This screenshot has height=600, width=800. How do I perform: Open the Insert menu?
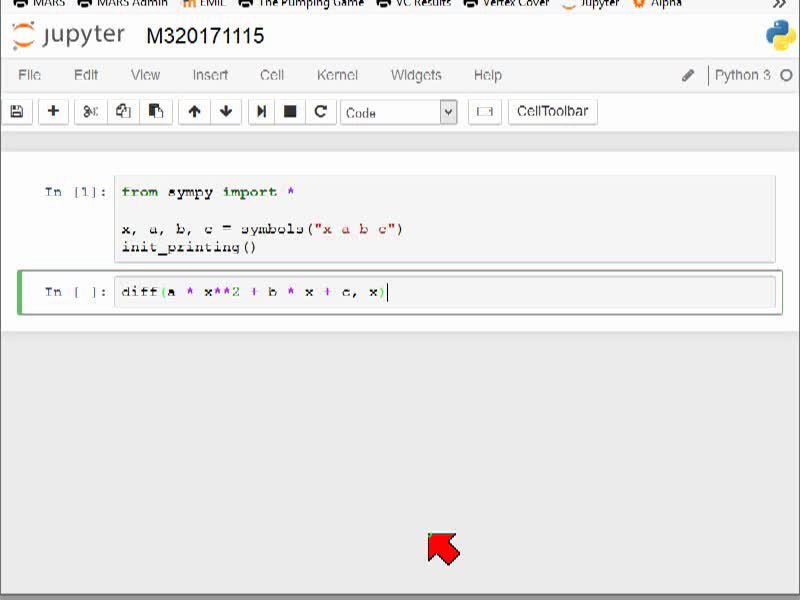(210, 75)
